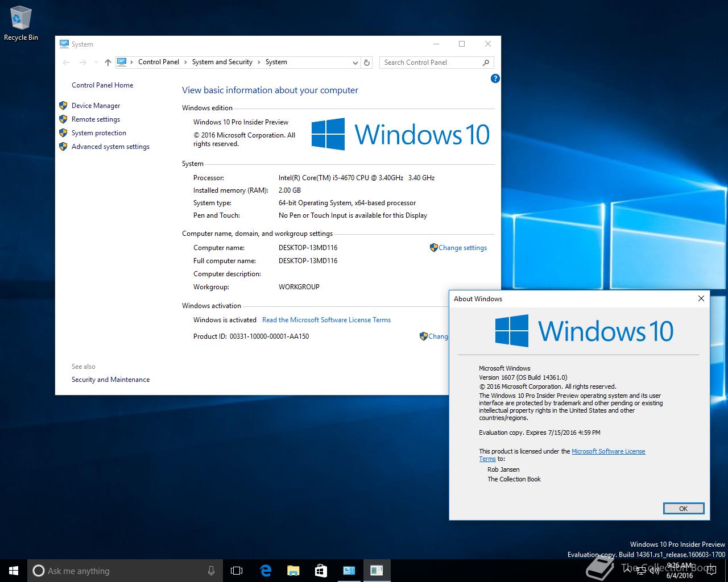The image size is (728, 582).
Task: Select System breadcrumb in address bar
Action: pos(276,62)
